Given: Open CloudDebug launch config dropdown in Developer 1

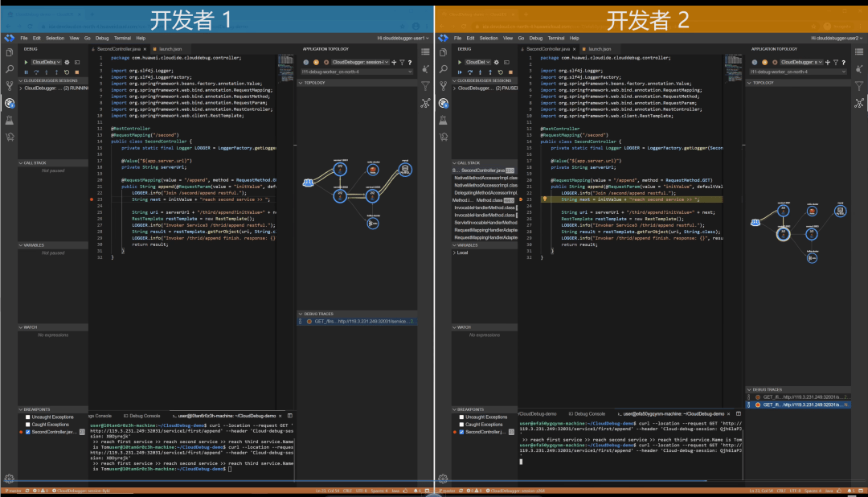Looking at the screenshot, I should [x=47, y=62].
